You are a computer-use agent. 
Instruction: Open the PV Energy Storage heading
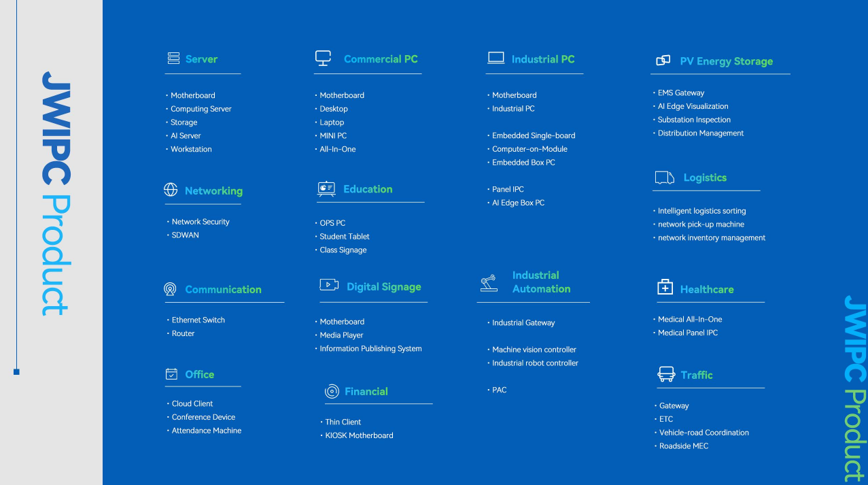click(x=726, y=61)
